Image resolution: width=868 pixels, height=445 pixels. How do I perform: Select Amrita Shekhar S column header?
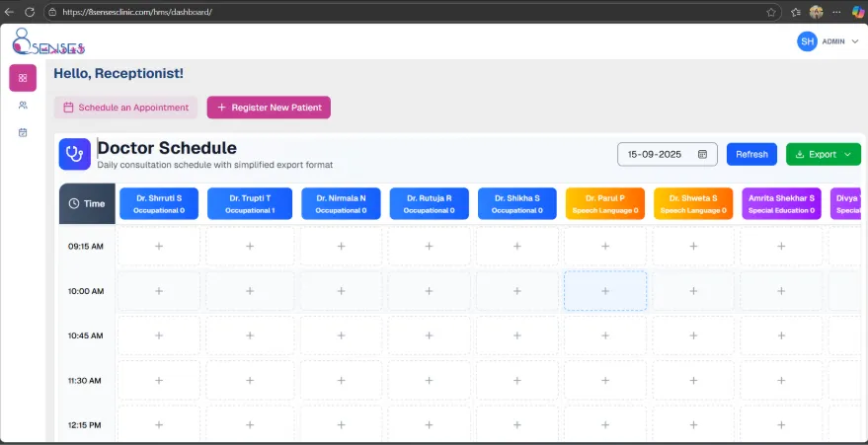coord(781,203)
